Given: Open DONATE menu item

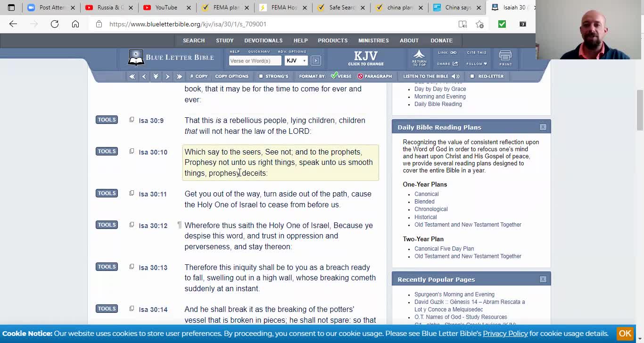Looking at the screenshot, I should [x=441, y=41].
